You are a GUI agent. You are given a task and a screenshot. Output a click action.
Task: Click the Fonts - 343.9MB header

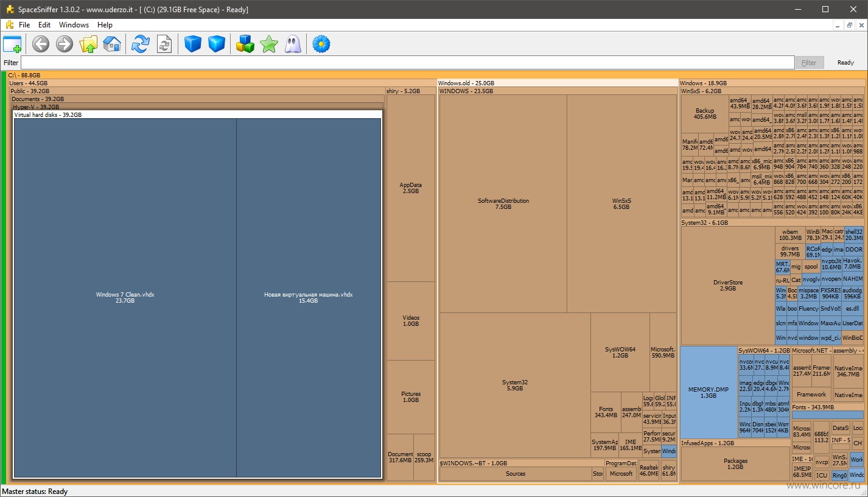(828, 407)
